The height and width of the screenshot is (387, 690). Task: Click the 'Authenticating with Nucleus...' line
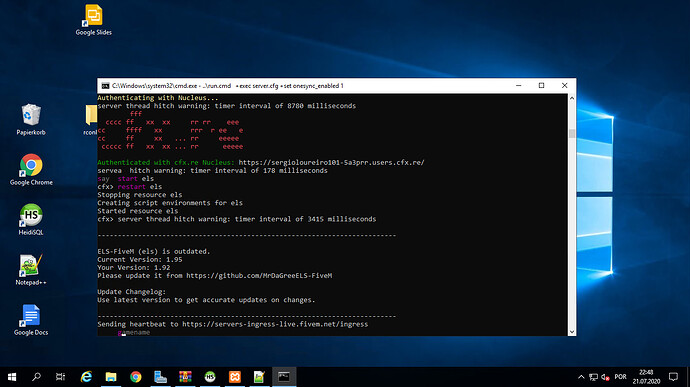pos(158,98)
